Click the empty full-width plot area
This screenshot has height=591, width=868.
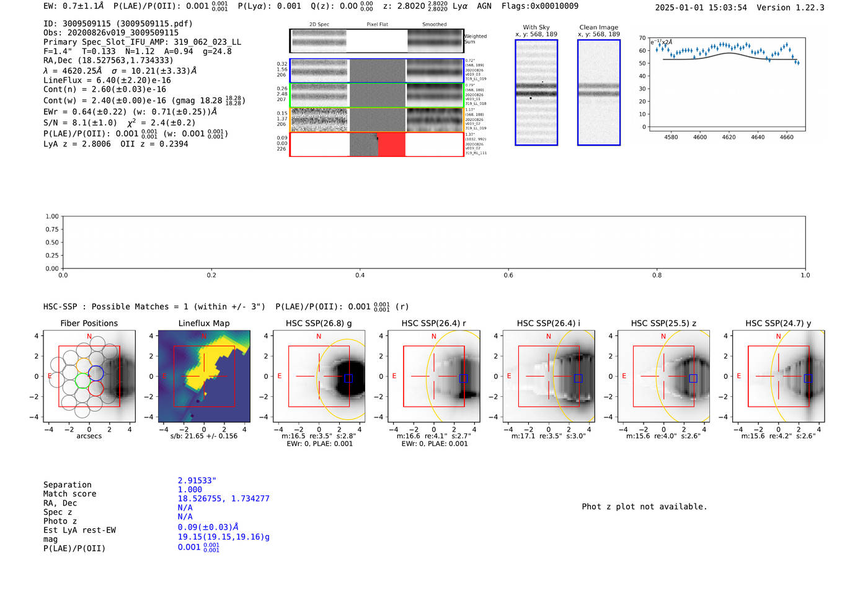point(434,242)
